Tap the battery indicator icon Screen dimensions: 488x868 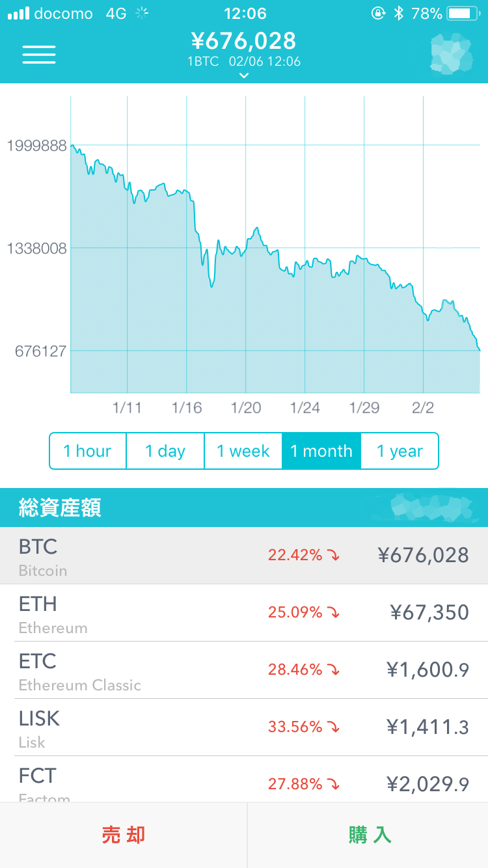pos(463,13)
